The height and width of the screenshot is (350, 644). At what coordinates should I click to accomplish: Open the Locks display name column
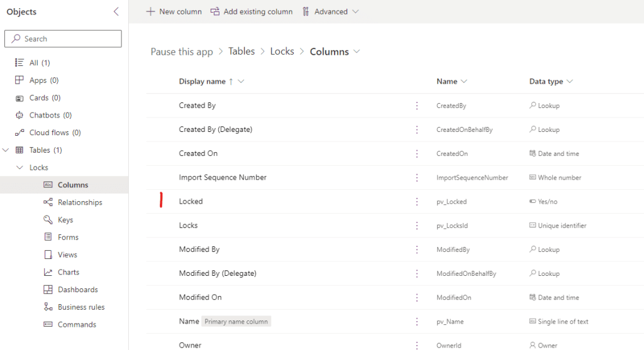(x=188, y=226)
